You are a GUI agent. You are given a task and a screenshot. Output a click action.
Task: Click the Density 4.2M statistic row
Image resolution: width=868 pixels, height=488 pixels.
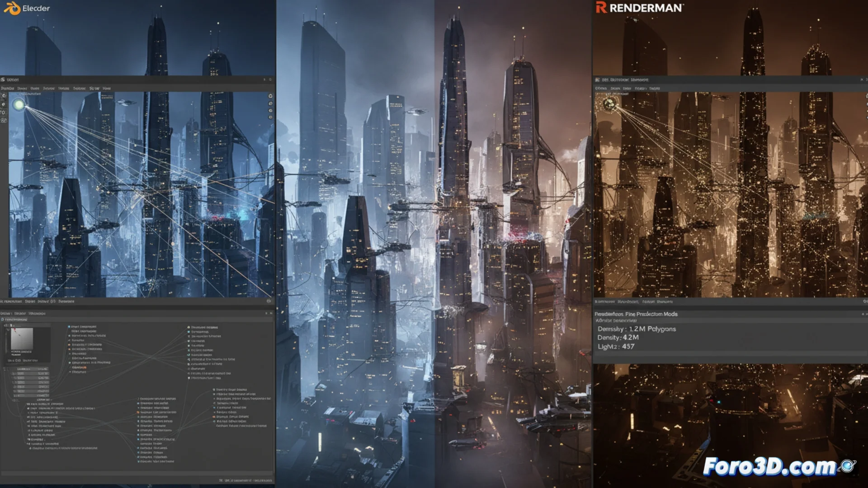point(618,338)
